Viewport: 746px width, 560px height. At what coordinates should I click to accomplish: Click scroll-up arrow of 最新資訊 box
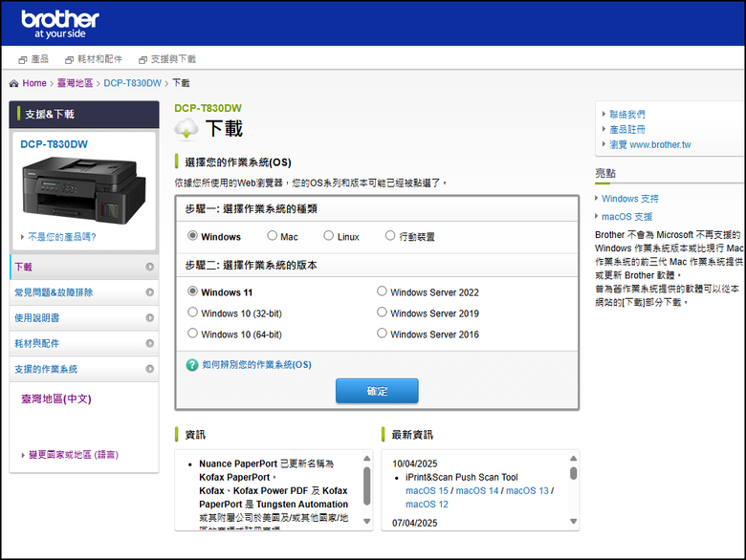573,459
